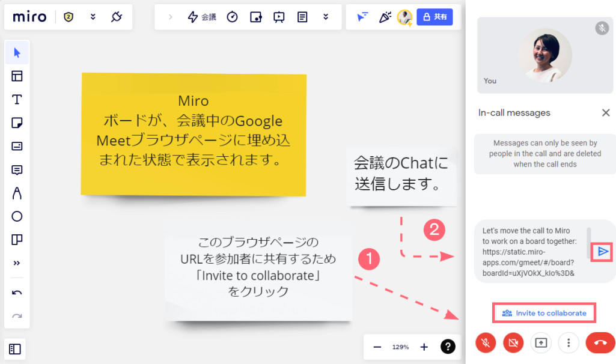
Task: Click the You video thumbnail
Action: tap(545, 55)
